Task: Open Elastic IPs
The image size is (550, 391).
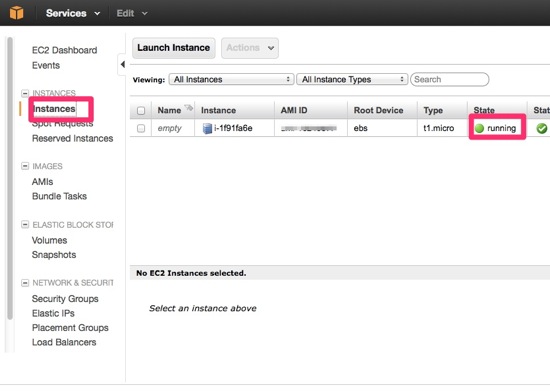Action: [x=53, y=314]
